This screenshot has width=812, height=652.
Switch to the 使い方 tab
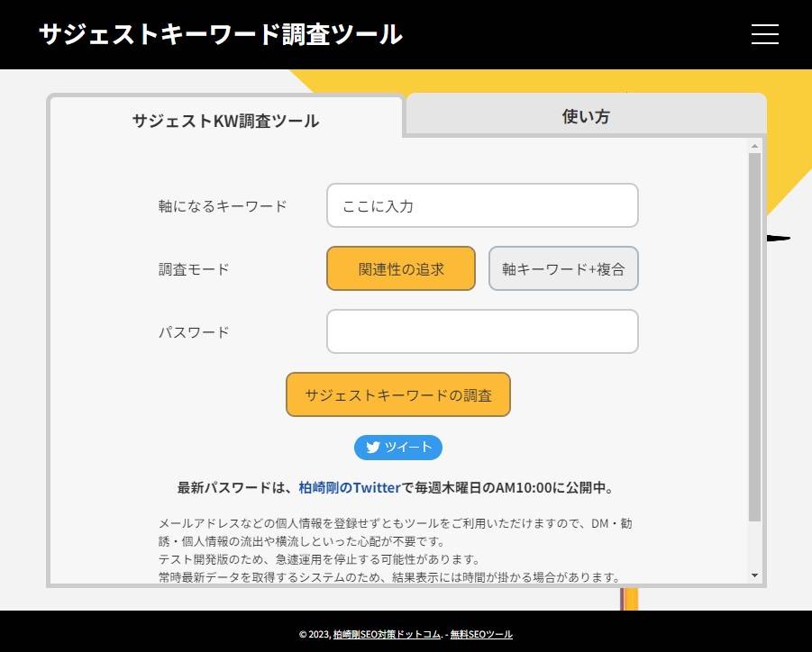point(586,116)
